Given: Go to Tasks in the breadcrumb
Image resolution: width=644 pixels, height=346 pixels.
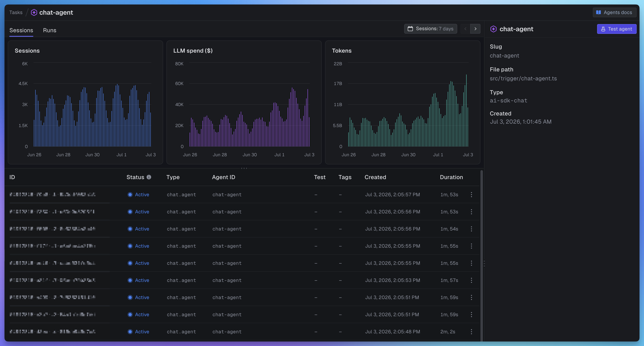Looking at the screenshot, I should [x=16, y=12].
